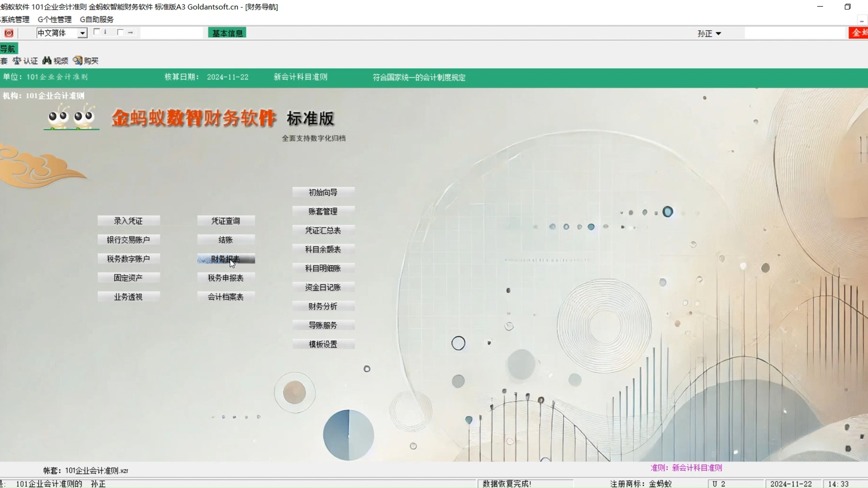Image resolution: width=868 pixels, height=488 pixels.
Task: Click the 凭证查询 button
Action: click(x=226, y=221)
